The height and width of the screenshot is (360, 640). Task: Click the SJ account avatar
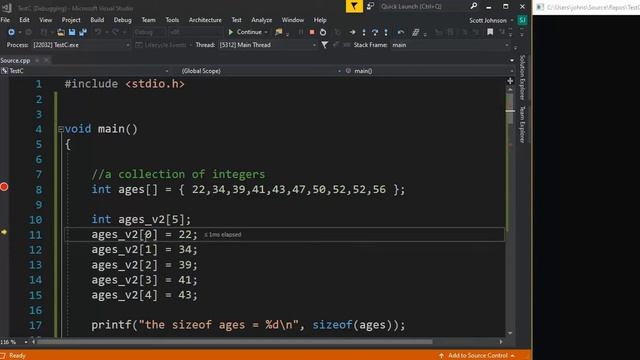pos(522,20)
